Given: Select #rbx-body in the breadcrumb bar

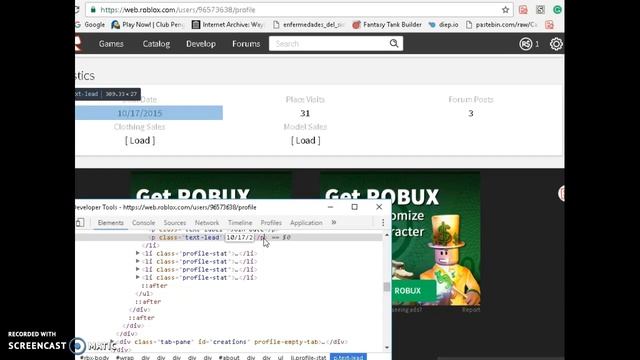Looking at the screenshot, I should [95, 357].
